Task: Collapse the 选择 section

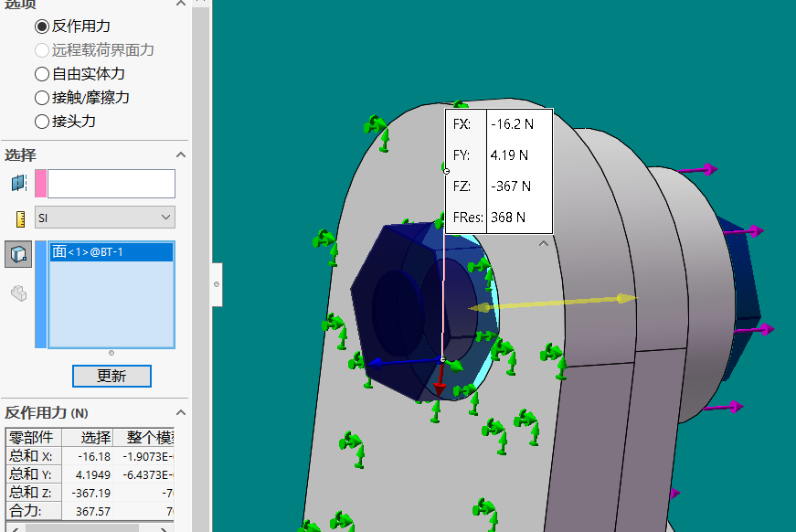Action: [181, 154]
